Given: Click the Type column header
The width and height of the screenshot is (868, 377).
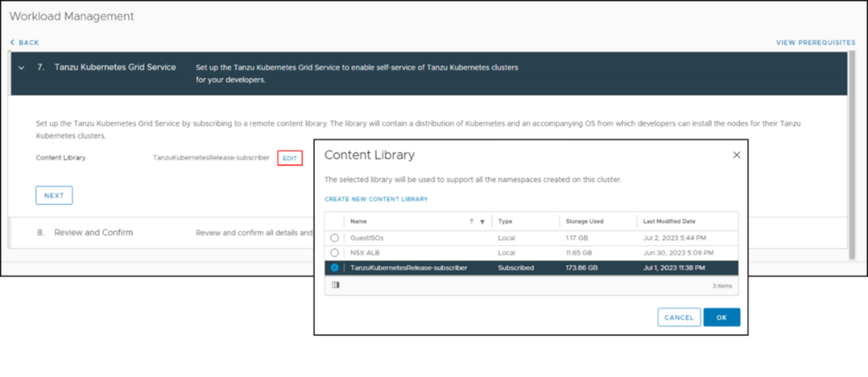Looking at the screenshot, I should [x=505, y=221].
